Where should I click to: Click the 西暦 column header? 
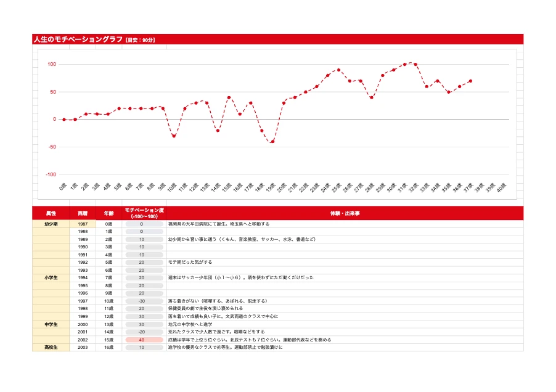pyautogui.click(x=83, y=213)
